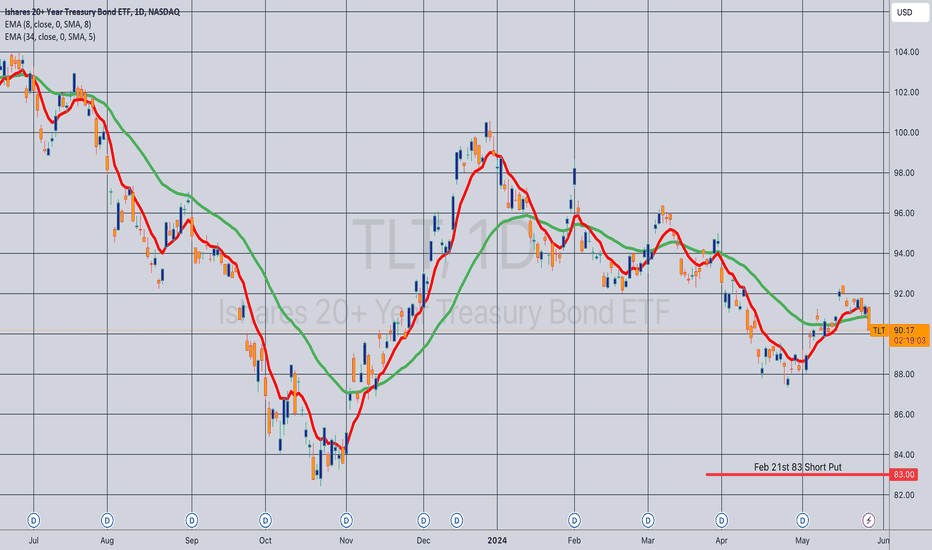Click the dividend marker above the Jul label
The width and height of the screenshot is (932, 550).
point(34,521)
